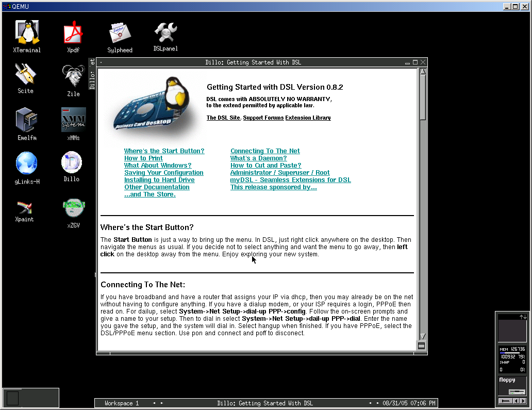Click the MEM value 126736
The width and height of the screenshot is (532, 410).
518,349
